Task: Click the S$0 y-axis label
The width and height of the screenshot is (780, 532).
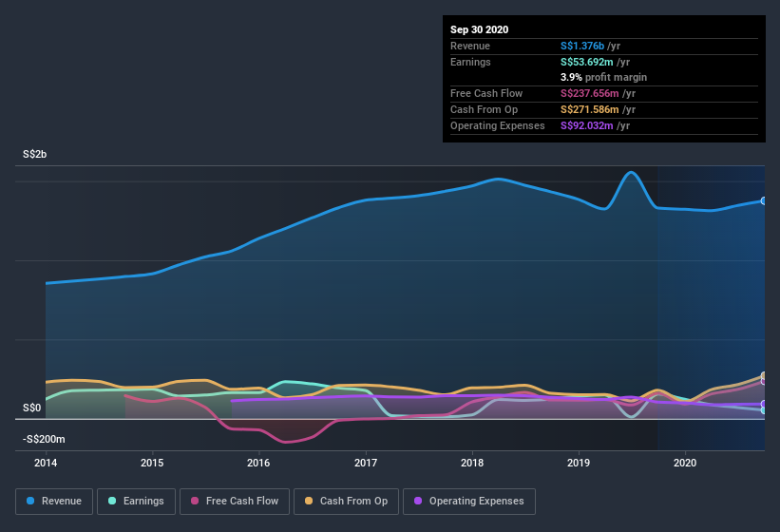Action: pos(32,408)
